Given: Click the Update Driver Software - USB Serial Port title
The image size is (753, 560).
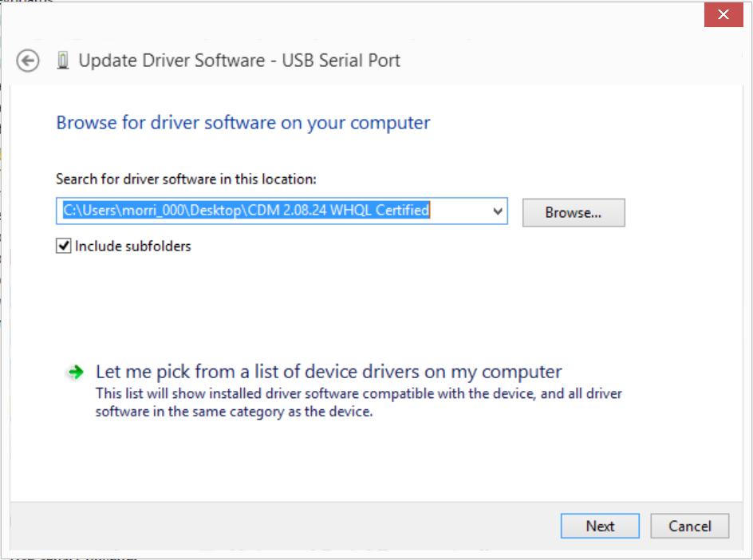Looking at the screenshot, I should click(x=239, y=61).
